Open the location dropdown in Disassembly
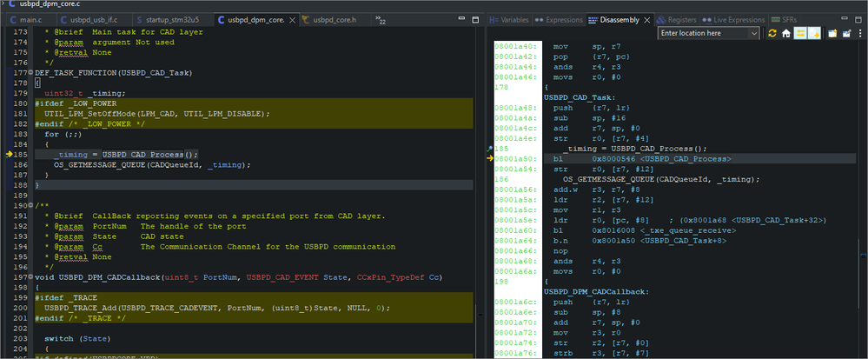 (753, 33)
